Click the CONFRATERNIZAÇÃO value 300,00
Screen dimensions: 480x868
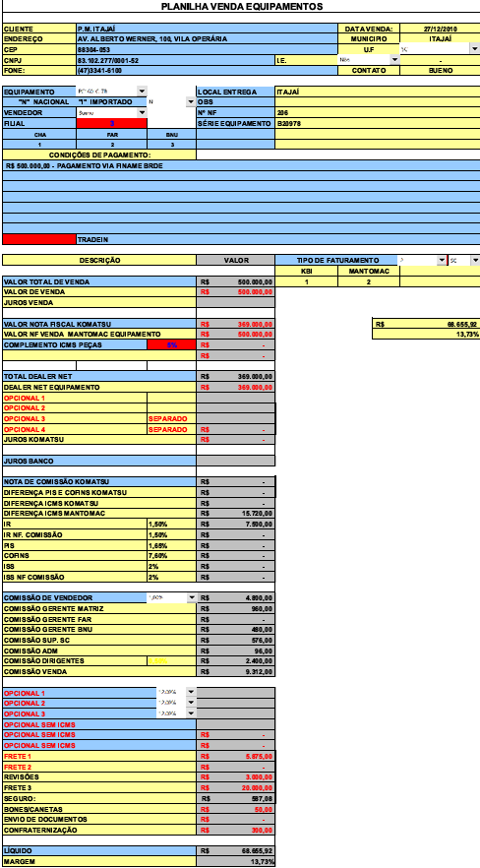pos(236,830)
